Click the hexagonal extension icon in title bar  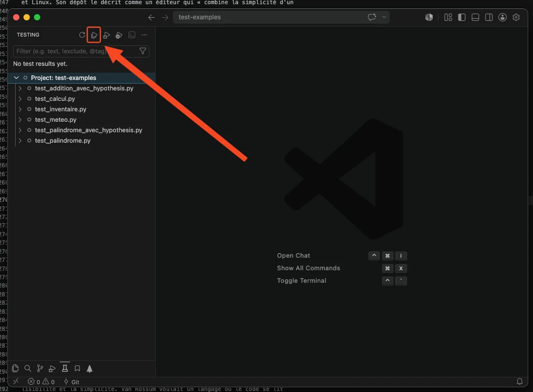click(429, 17)
